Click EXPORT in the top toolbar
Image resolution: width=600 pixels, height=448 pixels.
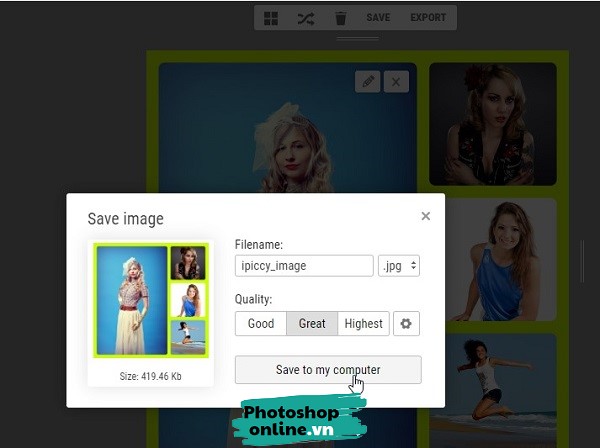(428, 18)
